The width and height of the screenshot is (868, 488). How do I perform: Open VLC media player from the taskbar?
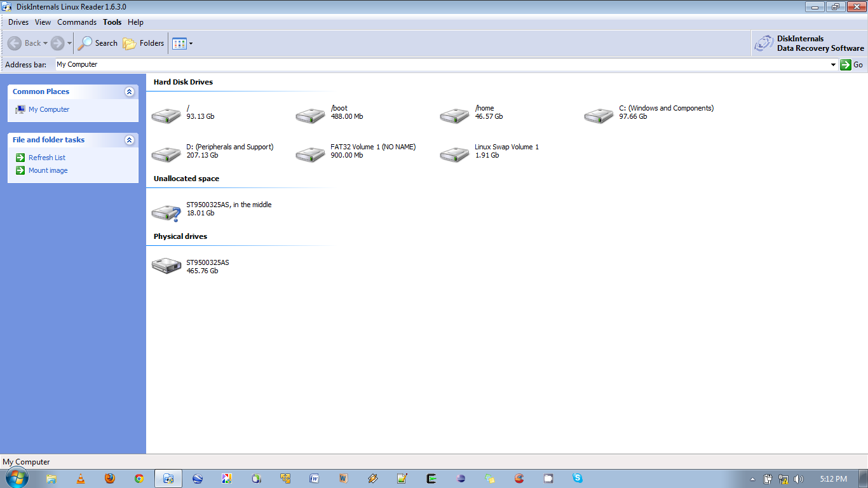tap(80, 478)
